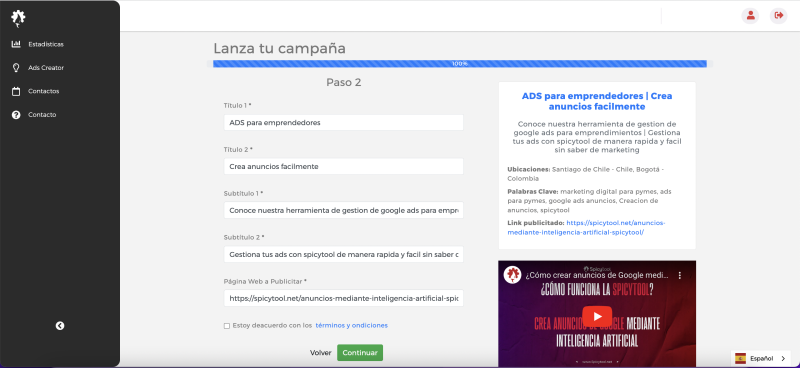Image resolution: width=800 pixels, height=368 pixels.
Task: Check the terms agreement checkbox
Action: [x=227, y=326]
